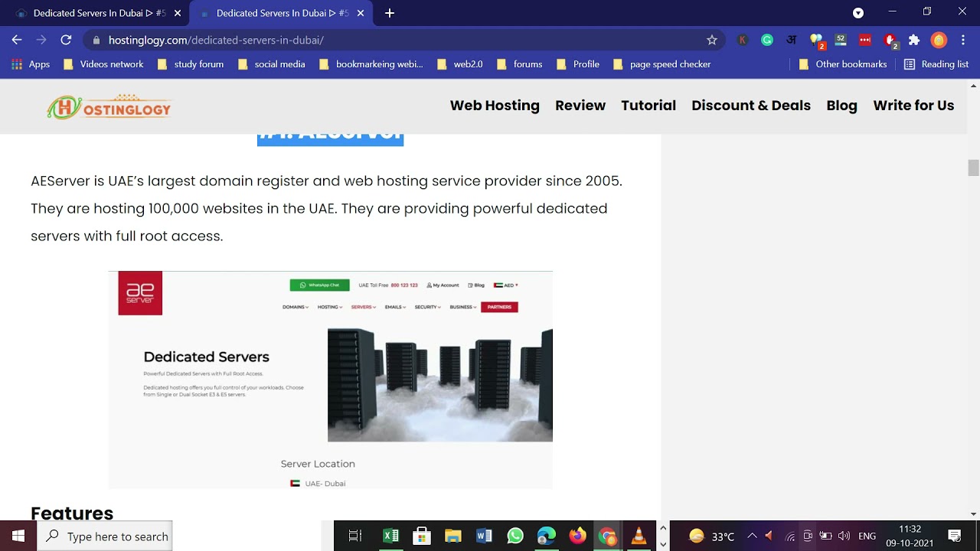
Task: Click the Windows Start button
Action: click(x=18, y=536)
